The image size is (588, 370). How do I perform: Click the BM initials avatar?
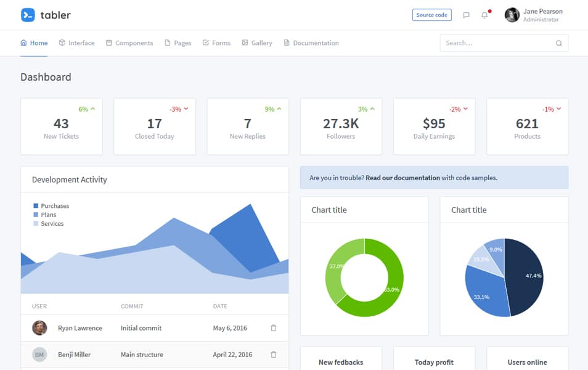pos(39,355)
